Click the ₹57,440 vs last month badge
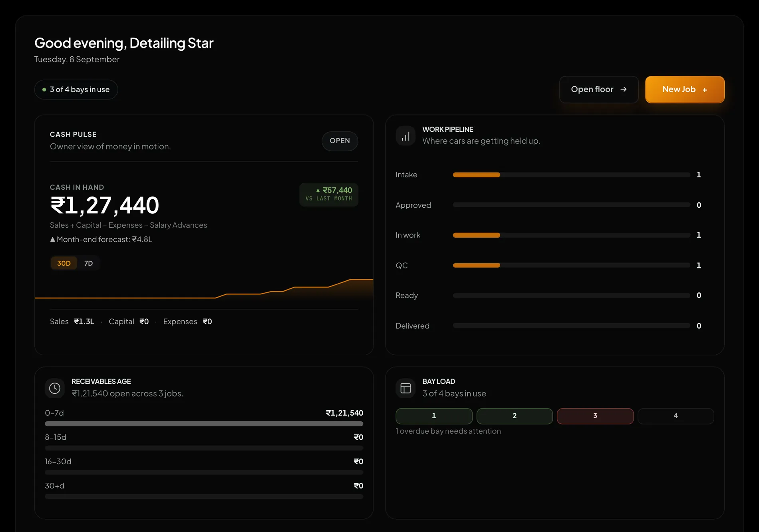This screenshot has height=532, width=759. [329, 195]
